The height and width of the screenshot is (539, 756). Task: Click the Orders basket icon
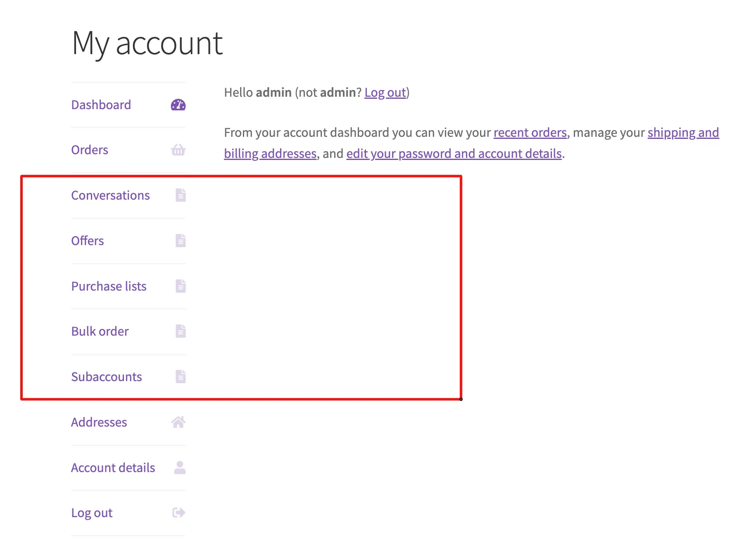[178, 150]
